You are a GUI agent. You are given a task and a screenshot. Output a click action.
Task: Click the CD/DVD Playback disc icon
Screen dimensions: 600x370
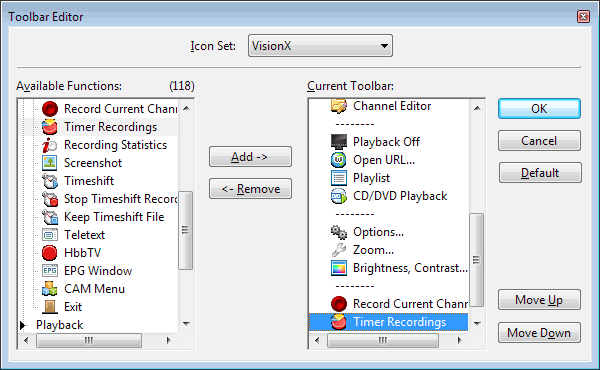click(x=339, y=196)
